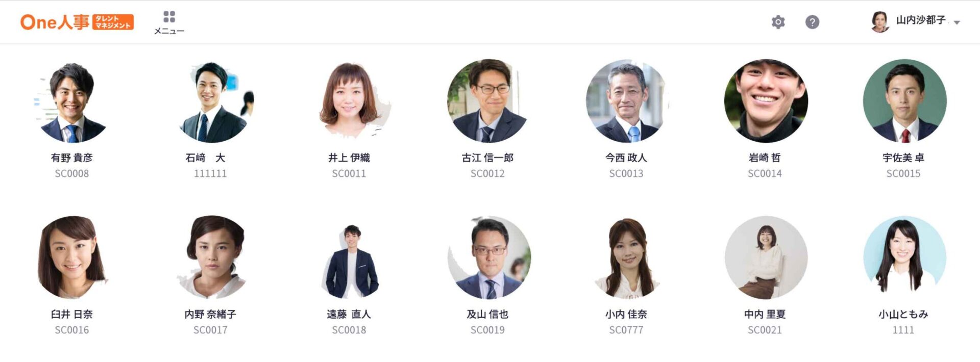Open 有野 貴彦 profile photo
980x362 pixels.
click(x=72, y=101)
